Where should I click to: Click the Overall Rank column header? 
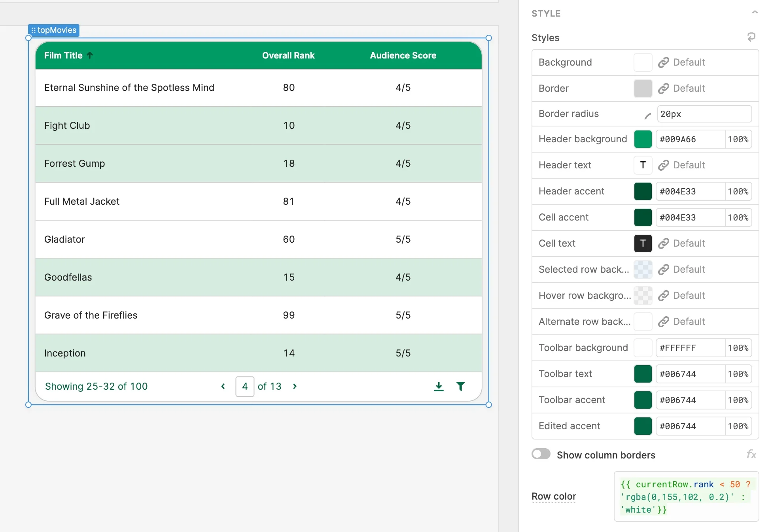pyautogui.click(x=288, y=55)
